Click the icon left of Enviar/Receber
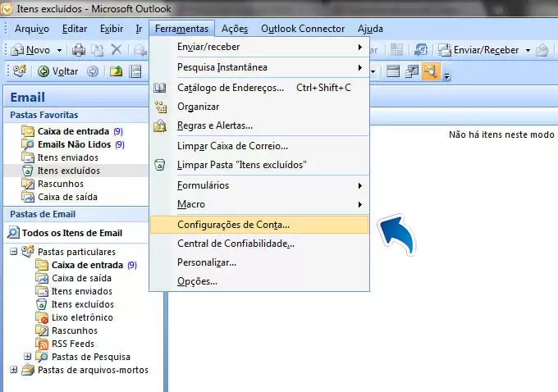This screenshot has height=392, width=558. coord(421,50)
